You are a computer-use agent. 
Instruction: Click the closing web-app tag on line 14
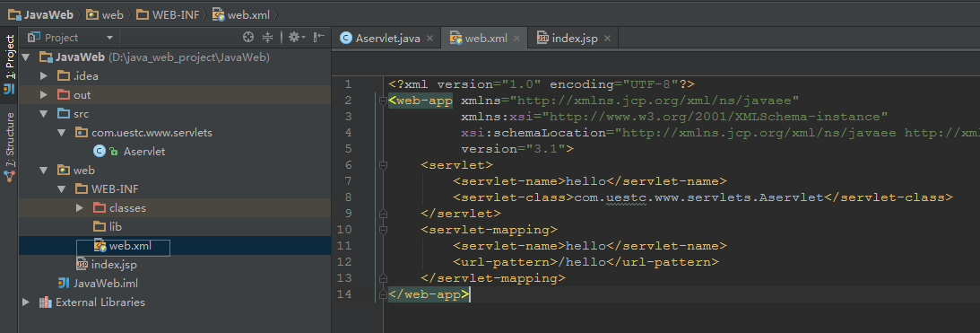428,294
